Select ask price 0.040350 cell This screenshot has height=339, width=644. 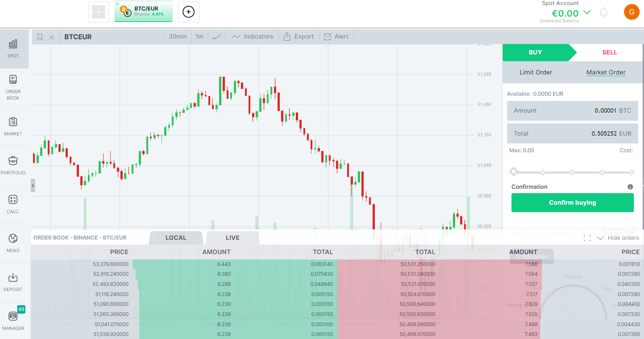628,284
